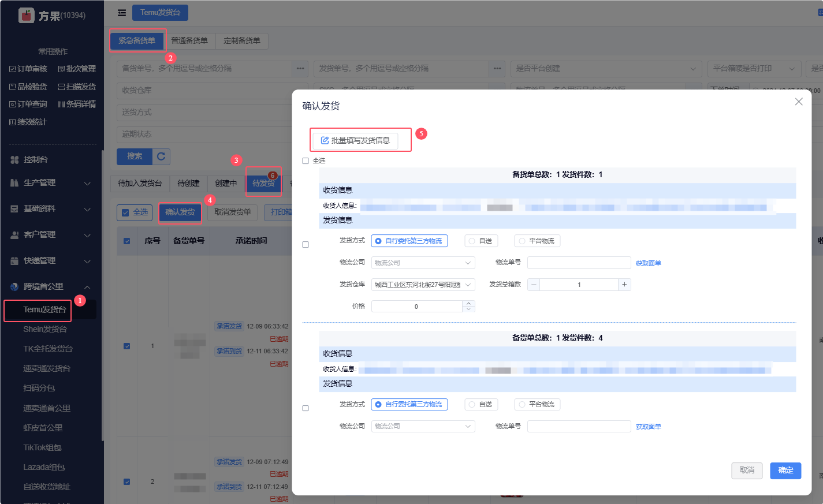Increase 发货总箱数 with plus icon
The height and width of the screenshot is (504, 823).
624,285
